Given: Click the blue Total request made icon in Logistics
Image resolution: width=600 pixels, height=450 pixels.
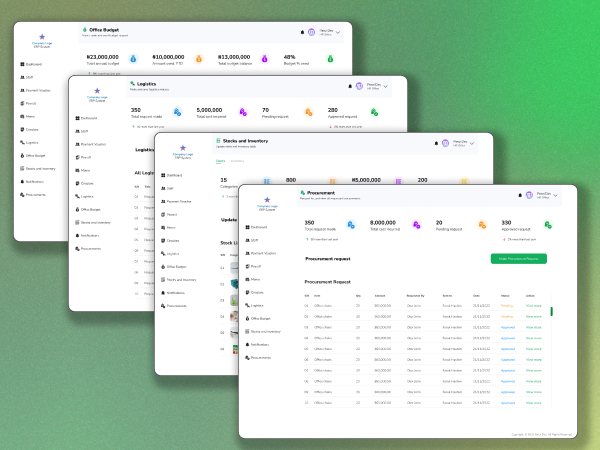Looking at the screenshot, I should [177, 112].
